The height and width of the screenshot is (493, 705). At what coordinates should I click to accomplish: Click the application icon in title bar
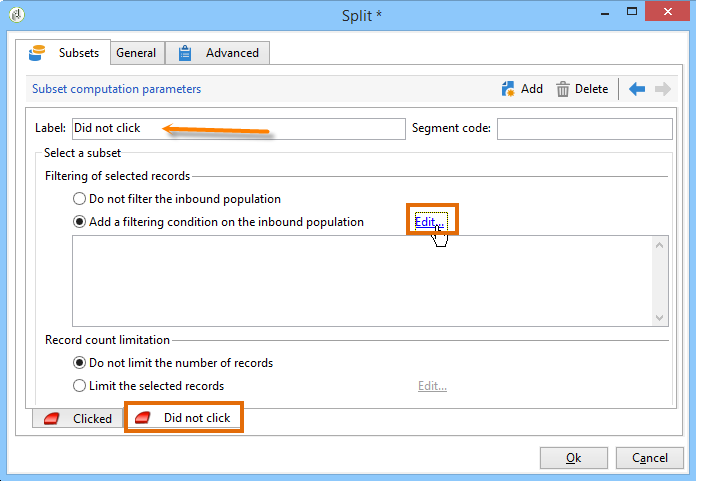pos(17,15)
